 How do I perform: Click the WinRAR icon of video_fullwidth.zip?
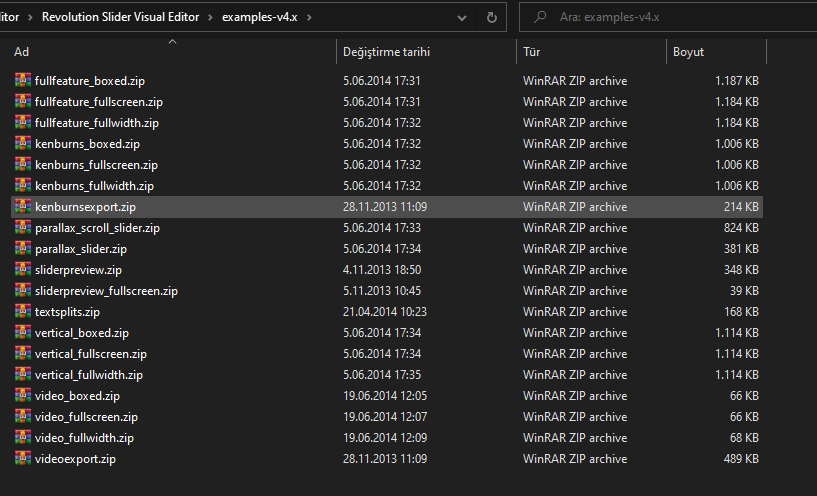click(22, 437)
